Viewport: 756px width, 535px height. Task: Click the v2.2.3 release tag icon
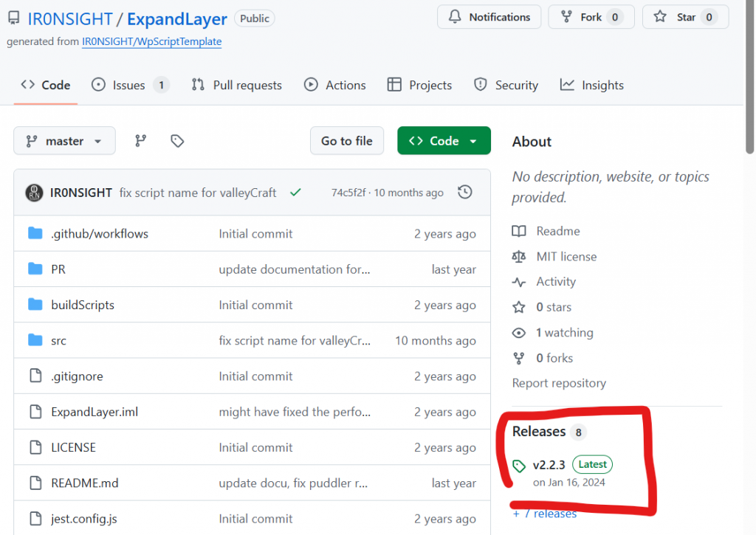tap(520, 466)
